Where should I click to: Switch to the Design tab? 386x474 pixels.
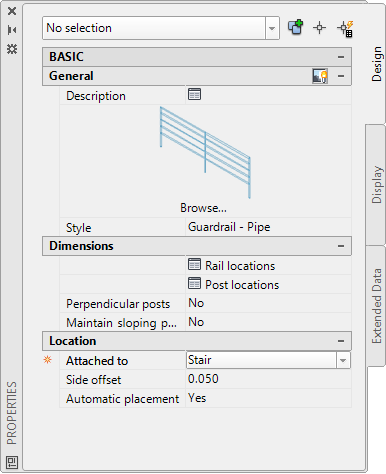(x=376, y=64)
